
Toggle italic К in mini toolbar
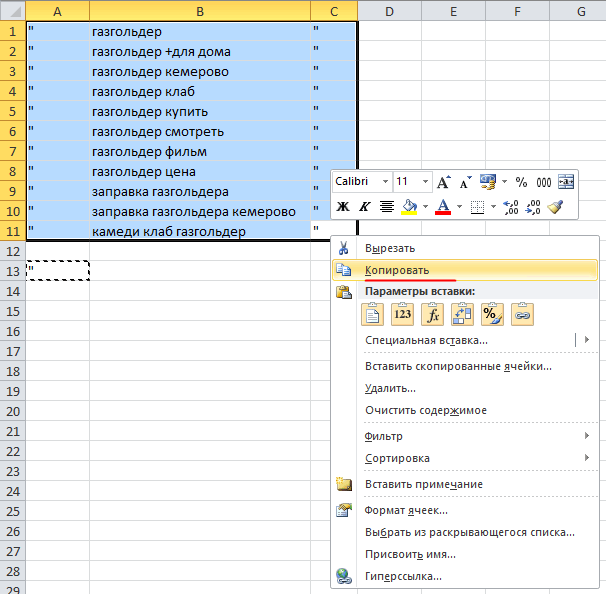[364, 206]
